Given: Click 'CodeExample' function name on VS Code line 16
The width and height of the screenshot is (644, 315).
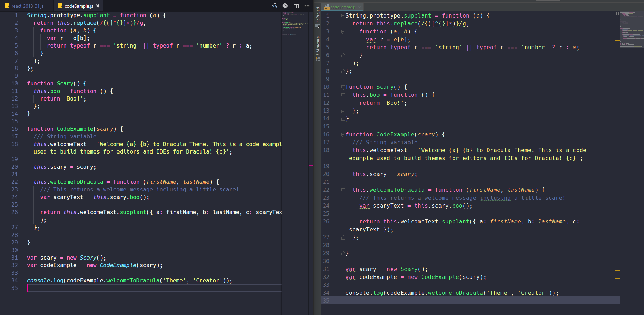Looking at the screenshot, I should (x=75, y=129).
